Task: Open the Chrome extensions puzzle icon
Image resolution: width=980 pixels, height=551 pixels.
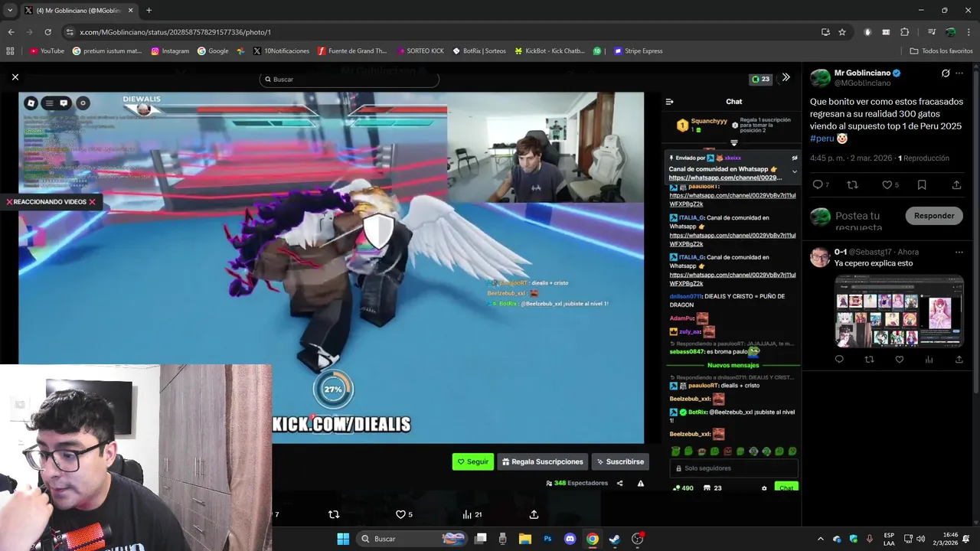Action: tap(904, 32)
